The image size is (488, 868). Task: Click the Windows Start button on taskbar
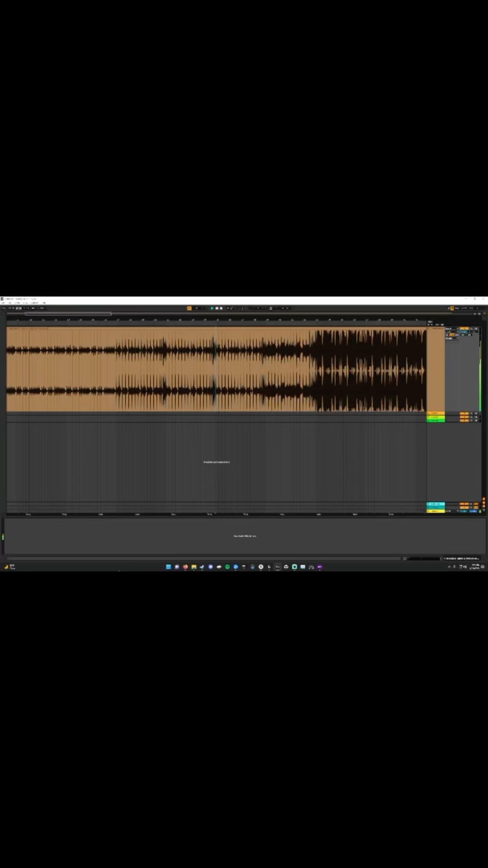point(169,566)
